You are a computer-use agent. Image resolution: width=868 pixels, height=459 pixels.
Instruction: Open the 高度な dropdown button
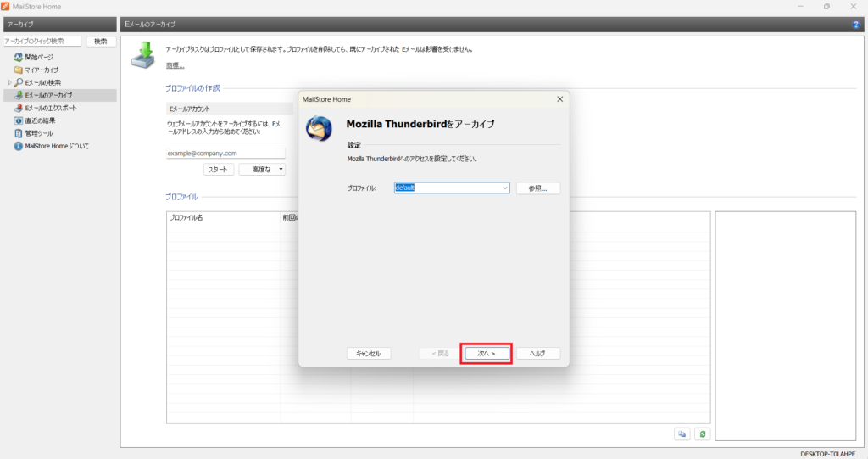click(263, 170)
